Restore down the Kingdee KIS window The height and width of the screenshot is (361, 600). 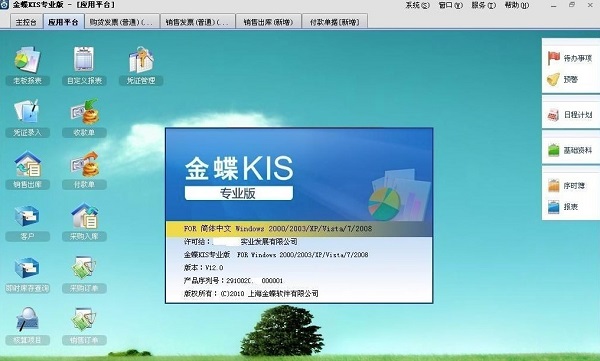[x=572, y=5]
